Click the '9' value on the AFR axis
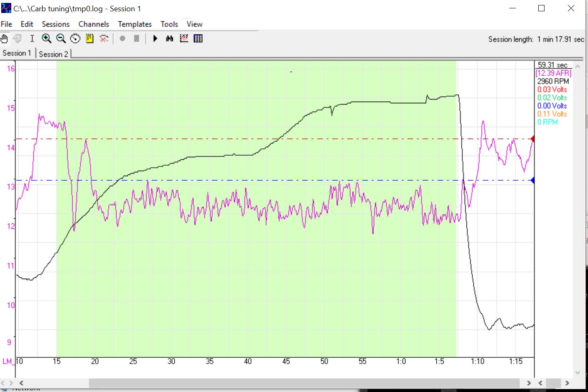The width and height of the screenshot is (588, 392). (x=9, y=342)
